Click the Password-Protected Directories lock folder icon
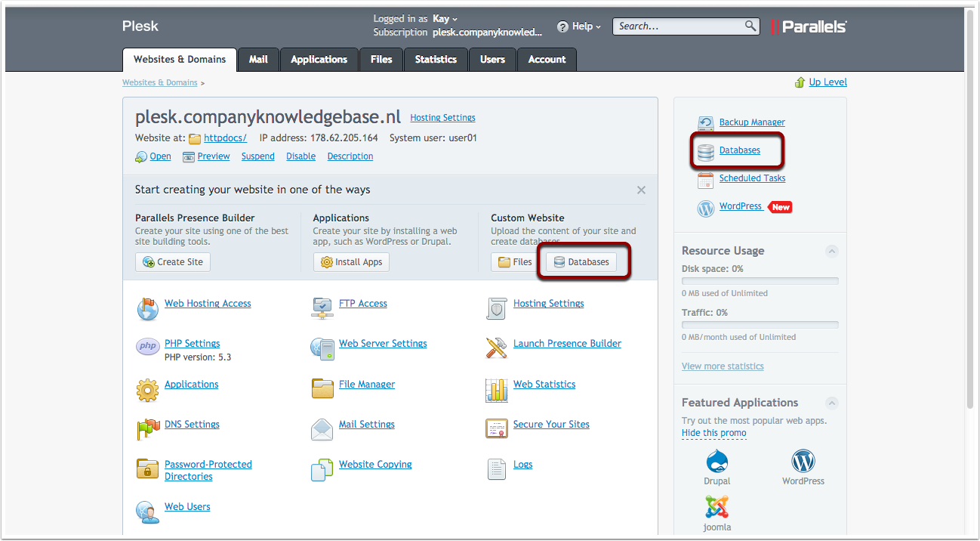 coord(147,469)
